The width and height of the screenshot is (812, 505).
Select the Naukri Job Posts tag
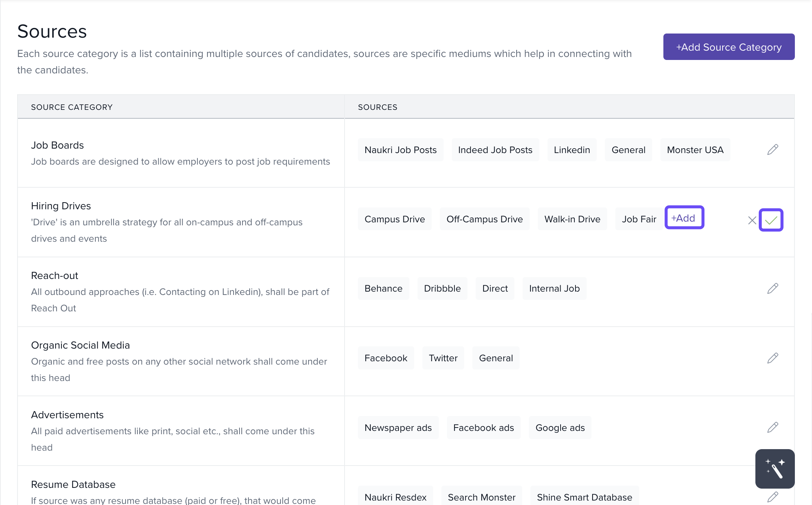tap(400, 150)
